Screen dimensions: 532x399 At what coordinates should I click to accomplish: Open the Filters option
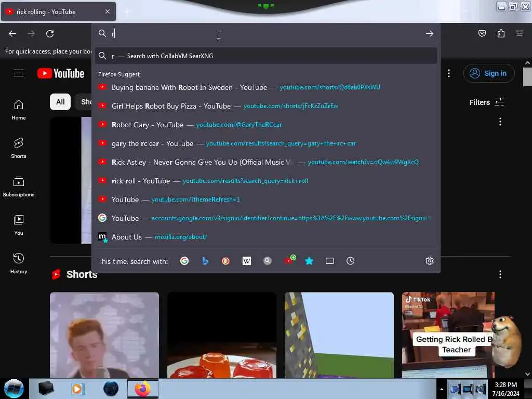(x=487, y=102)
